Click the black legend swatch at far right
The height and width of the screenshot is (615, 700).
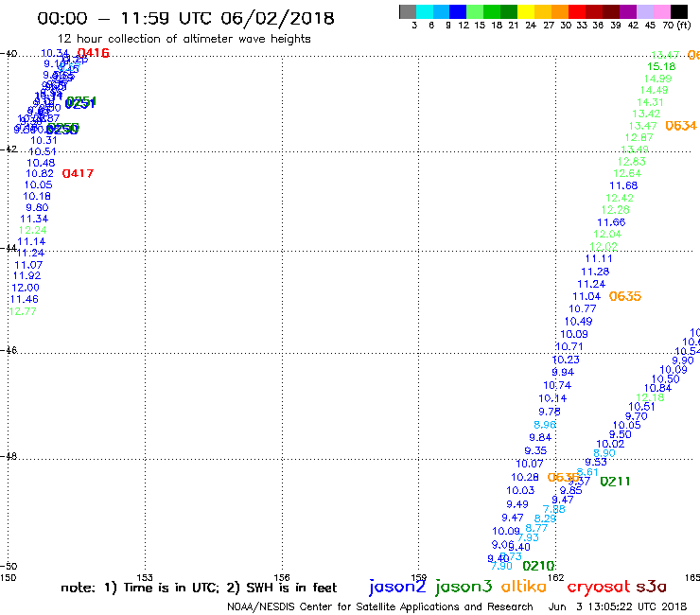(x=678, y=11)
